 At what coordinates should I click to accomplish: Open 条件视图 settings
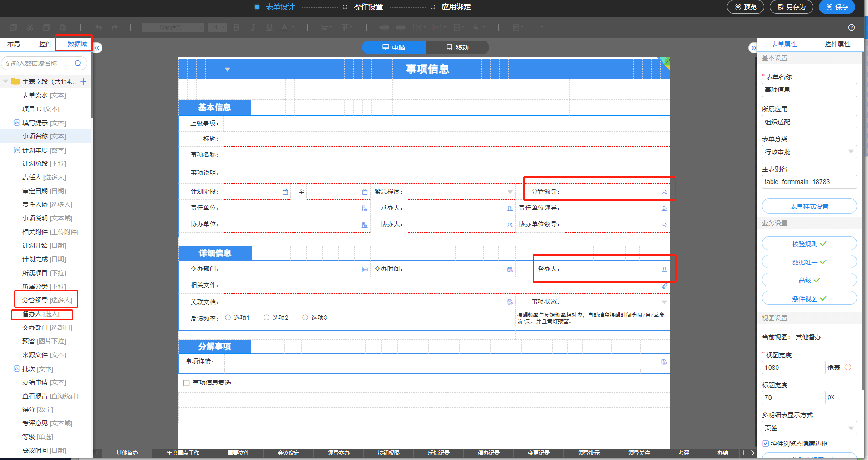809,299
